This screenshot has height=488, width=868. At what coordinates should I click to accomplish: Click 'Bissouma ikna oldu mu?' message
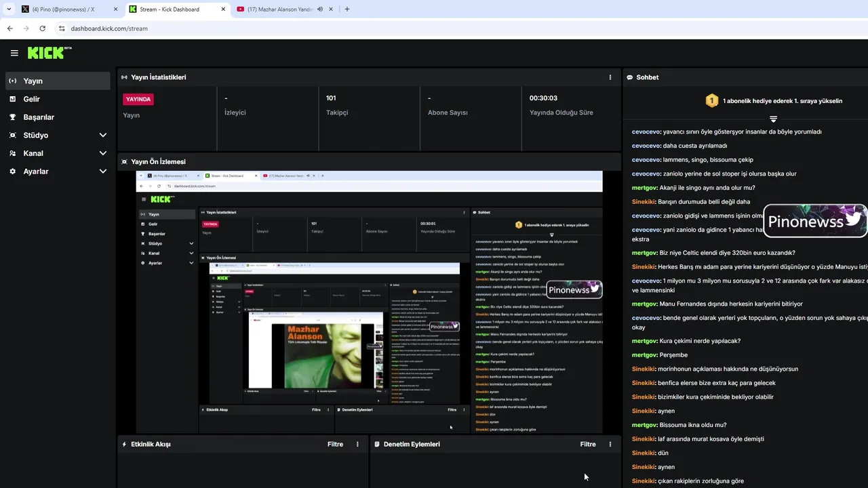pyautogui.click(x=693, y=425)
